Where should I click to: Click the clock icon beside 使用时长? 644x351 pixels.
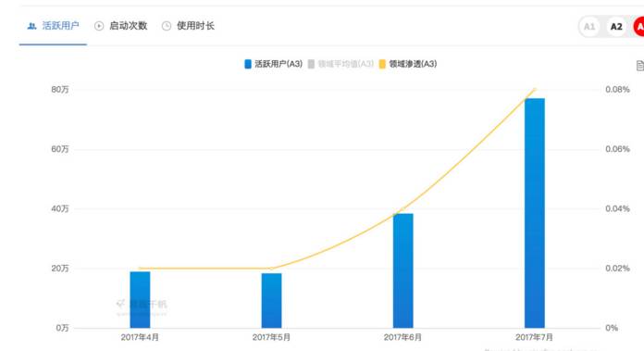point(167,26)
